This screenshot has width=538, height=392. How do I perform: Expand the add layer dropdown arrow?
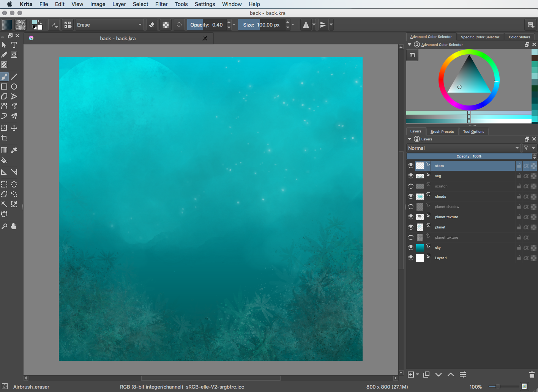tap(418, 375)
